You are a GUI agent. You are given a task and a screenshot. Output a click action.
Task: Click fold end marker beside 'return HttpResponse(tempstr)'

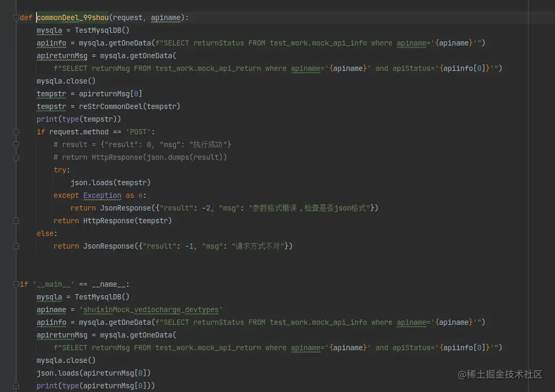click(x=16, y=221)
